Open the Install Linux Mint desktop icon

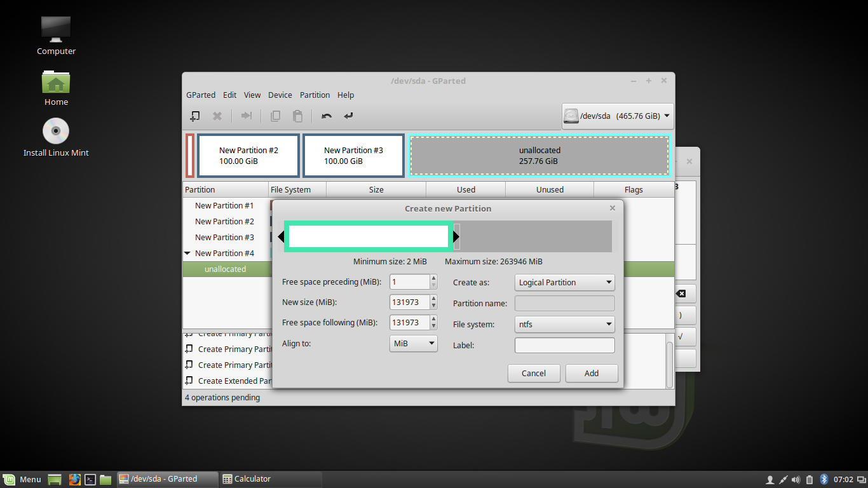coord(56,131)
